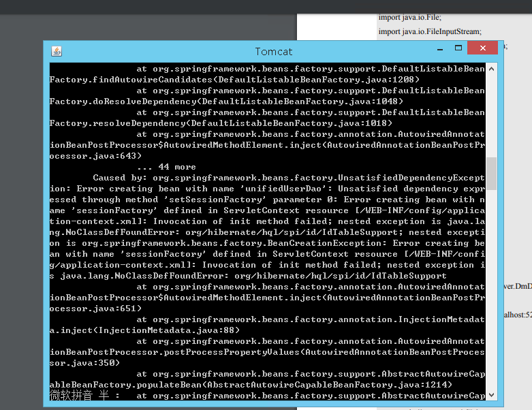
Task: Click the line starting 'ng.NoClassDefFoundError'
Action: pos(267,232)
